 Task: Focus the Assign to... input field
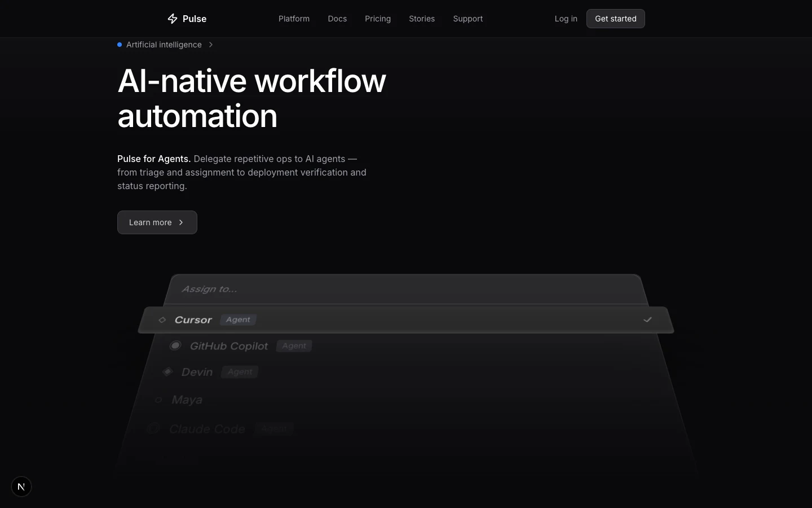pos(406,289)
